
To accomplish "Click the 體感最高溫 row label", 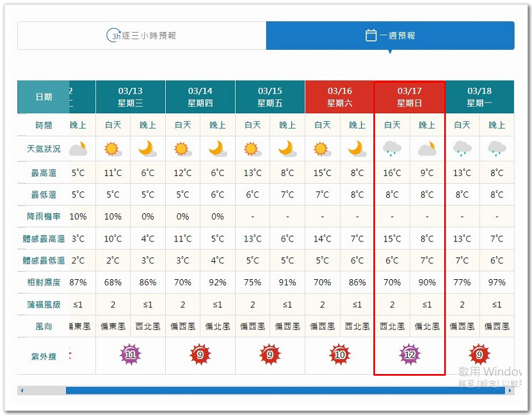I will pos(44,239).
